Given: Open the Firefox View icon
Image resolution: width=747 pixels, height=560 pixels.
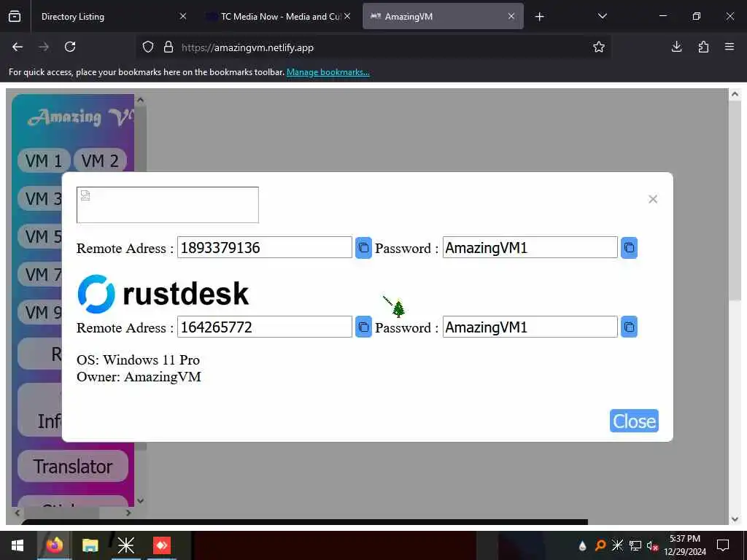Looking at the screenshot, I should click(x=15, y=17).
